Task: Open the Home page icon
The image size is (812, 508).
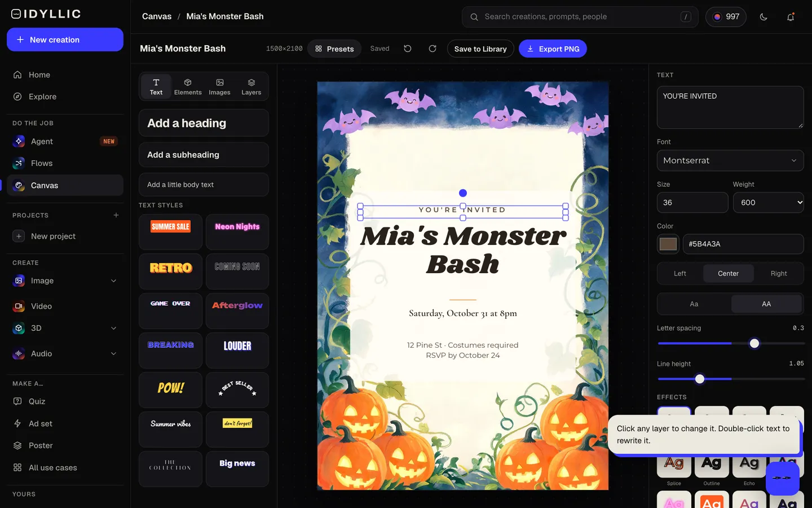Action: coord(17,75)
